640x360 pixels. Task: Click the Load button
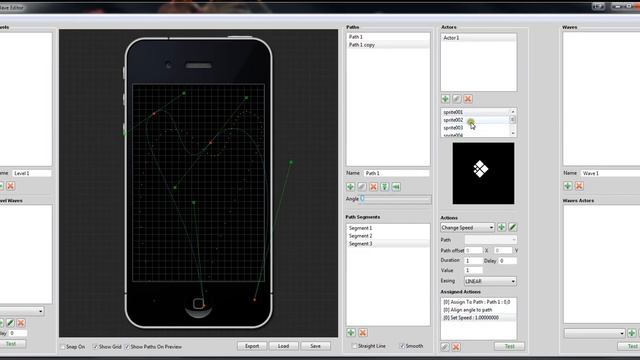click(283, 346)
